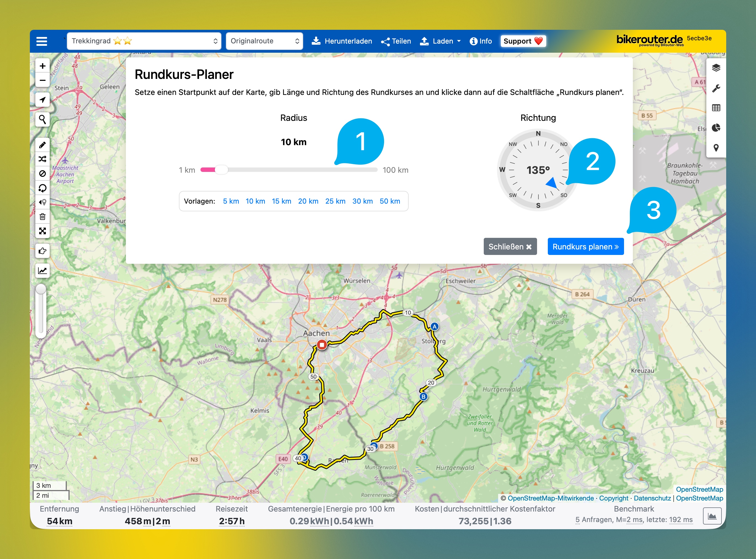Click the round trip loop icon

click(x=42, y=188)
